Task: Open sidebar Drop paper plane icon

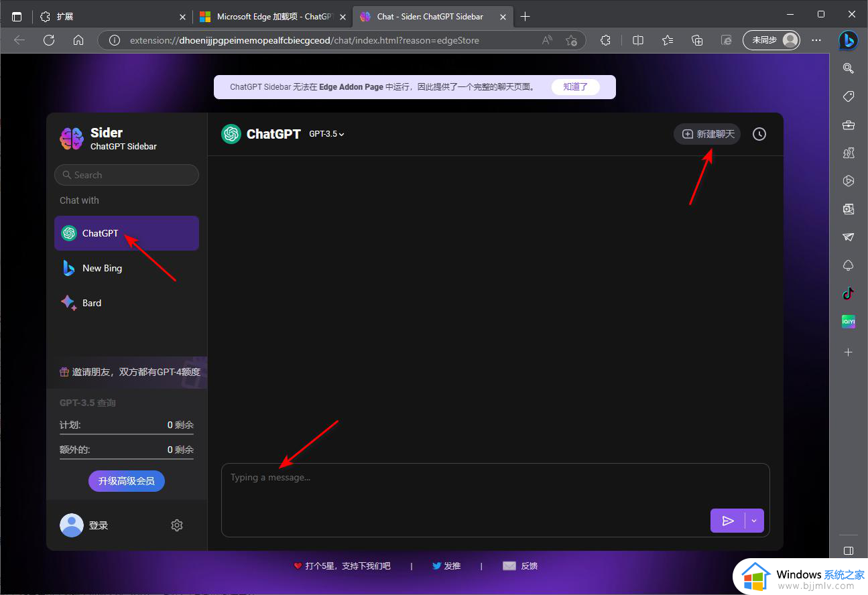Action: point(849,237)
